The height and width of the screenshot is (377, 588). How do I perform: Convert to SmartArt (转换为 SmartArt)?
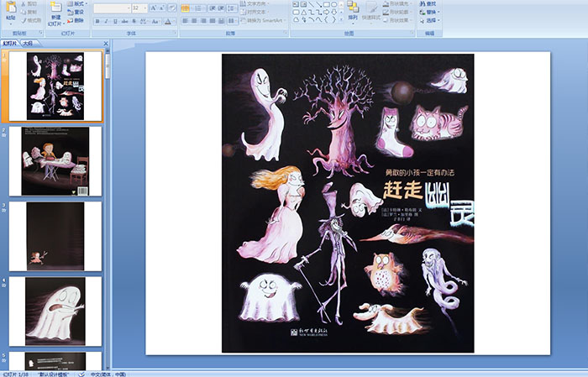263,20
